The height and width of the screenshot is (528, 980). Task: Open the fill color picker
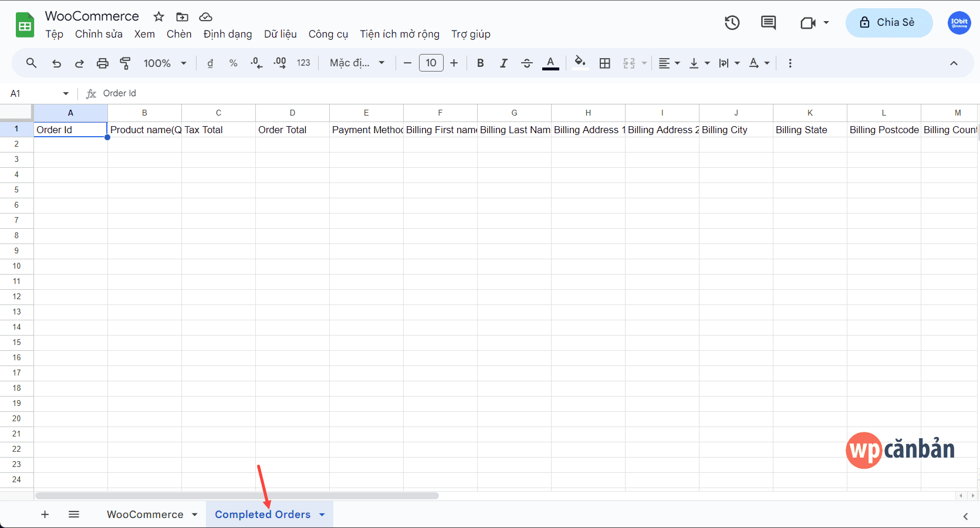(x=580, y=63)
